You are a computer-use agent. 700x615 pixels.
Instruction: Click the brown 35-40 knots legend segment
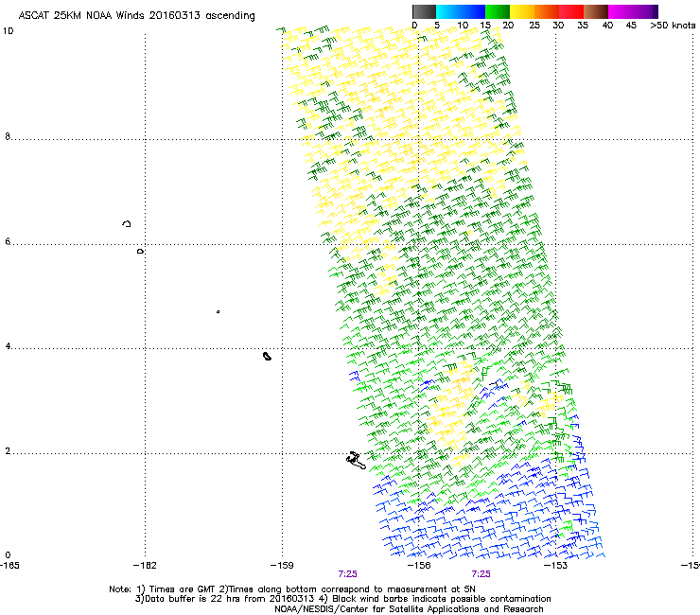click(596, 11)
